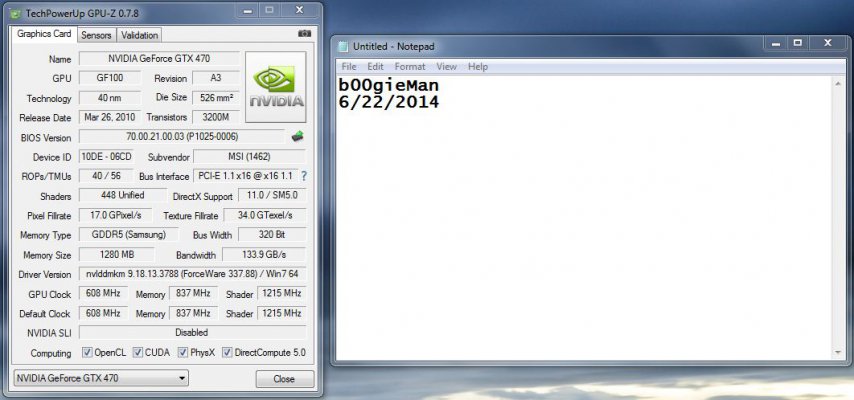854x400 pixels.
Task: Click the Pixel Fillrate field 17.0 GPixel/s
Action: pyautogui.click(x=115, y=215)
